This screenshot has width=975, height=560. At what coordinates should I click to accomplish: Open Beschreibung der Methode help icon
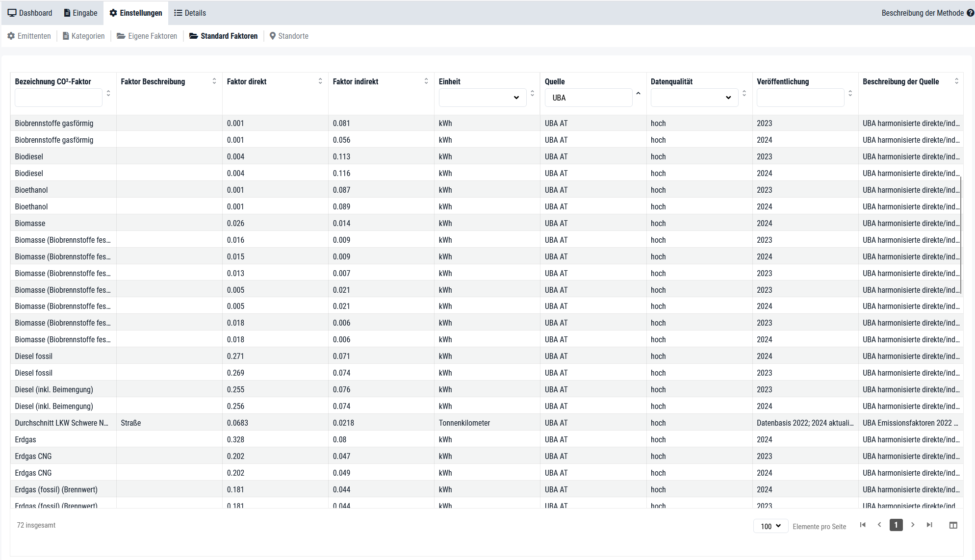(x=970, y=13)
